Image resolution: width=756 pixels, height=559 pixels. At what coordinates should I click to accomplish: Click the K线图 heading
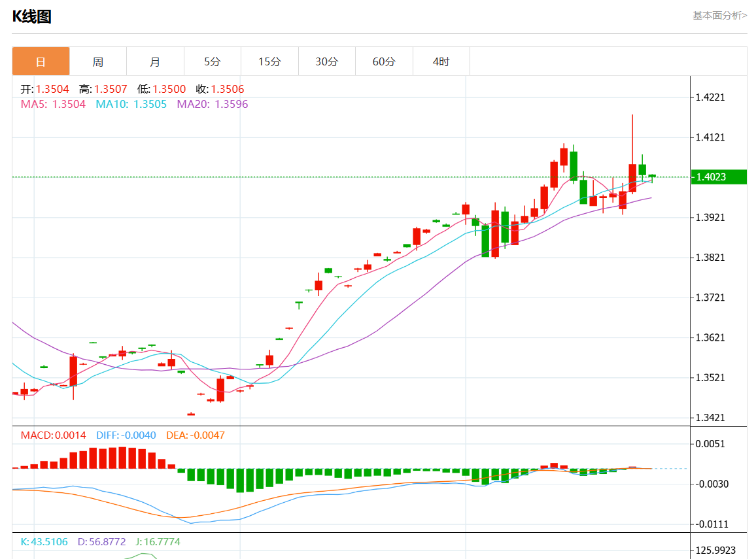[x=32, y=16]
